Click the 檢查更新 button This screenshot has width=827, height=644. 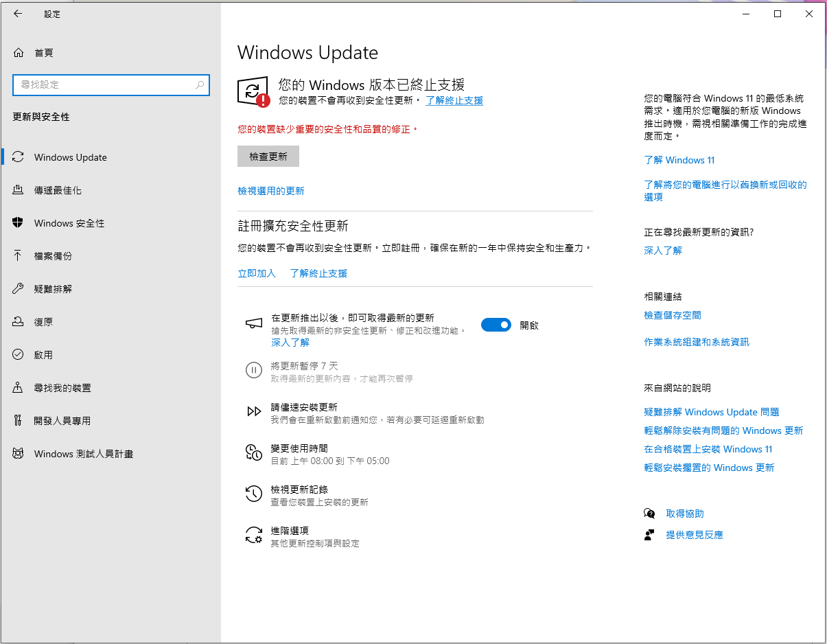268,157
